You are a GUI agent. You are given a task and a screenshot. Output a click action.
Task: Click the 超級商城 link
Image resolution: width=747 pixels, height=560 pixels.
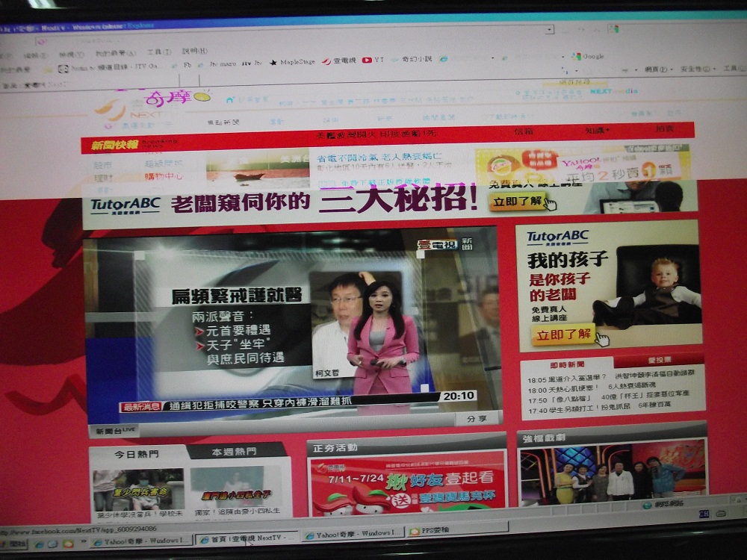(164, 164)
